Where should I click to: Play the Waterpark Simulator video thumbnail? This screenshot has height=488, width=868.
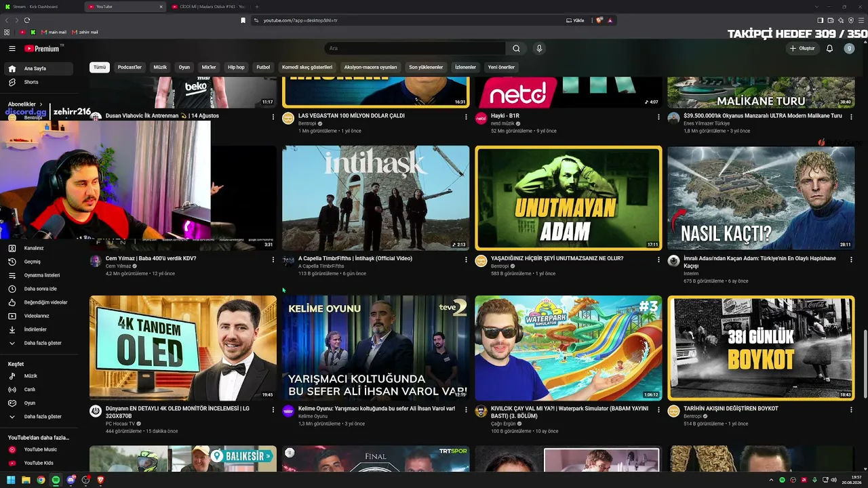(568, 348)
